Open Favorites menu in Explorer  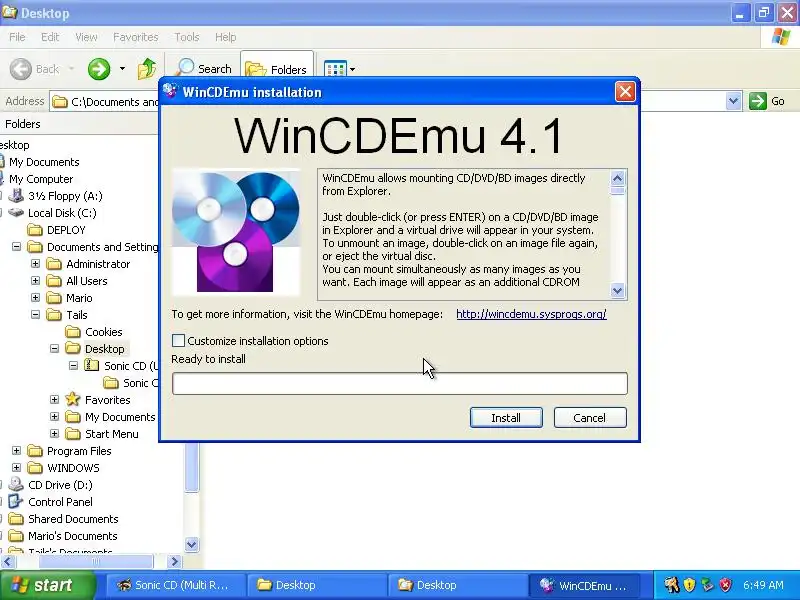pos(135,37)
